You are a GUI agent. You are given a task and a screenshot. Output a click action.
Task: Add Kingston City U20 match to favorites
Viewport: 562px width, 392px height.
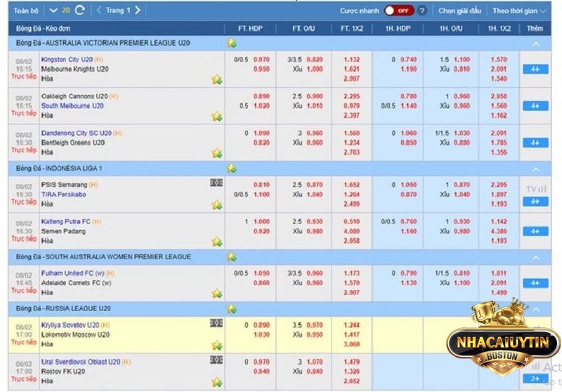tap(216, 79)
